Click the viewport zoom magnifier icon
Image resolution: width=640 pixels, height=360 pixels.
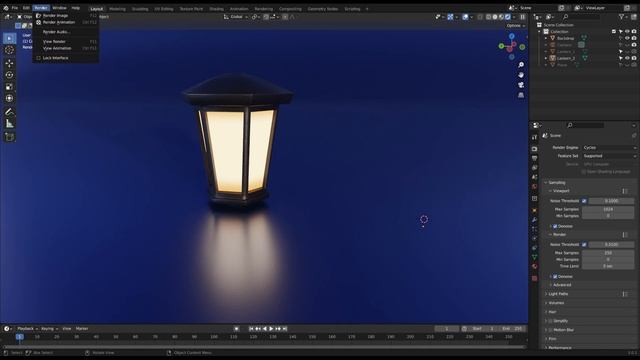click(x=521, y=65)
